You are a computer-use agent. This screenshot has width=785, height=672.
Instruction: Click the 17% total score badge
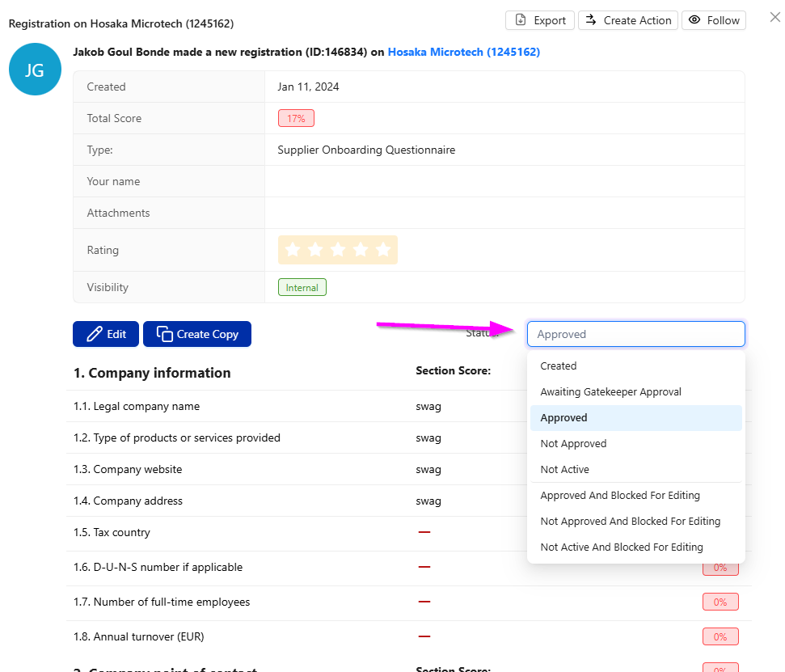(x=296, y=118)
